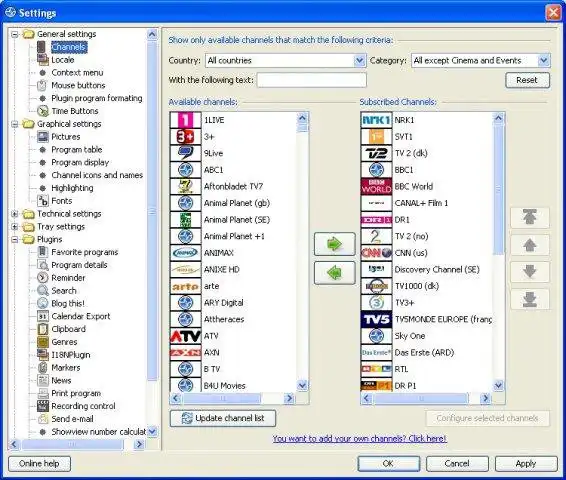
Task: Click the TV5MONDE channel logo
Action: [376, 319]
